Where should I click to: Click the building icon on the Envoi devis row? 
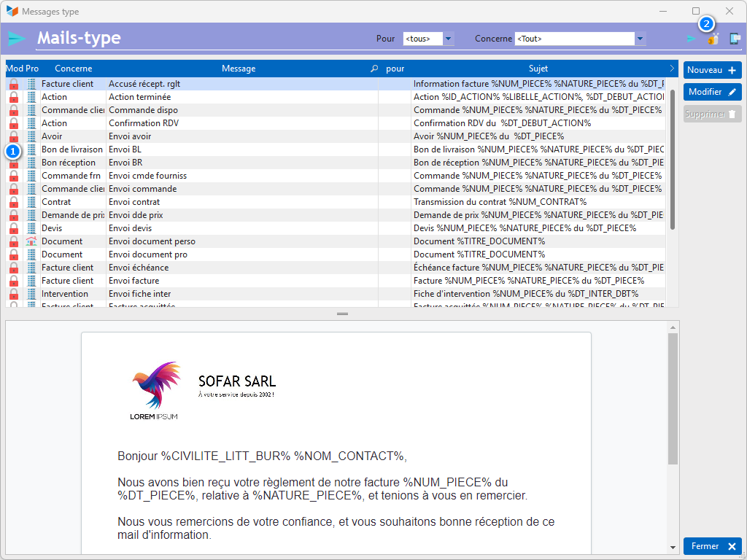click(x=31, y=228)
